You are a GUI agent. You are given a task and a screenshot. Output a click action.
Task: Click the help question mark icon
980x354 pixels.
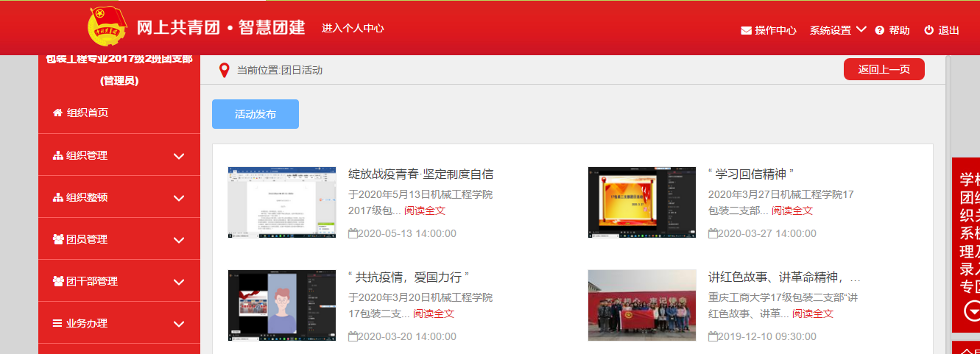pyautogui.click(x=879, y=31)
